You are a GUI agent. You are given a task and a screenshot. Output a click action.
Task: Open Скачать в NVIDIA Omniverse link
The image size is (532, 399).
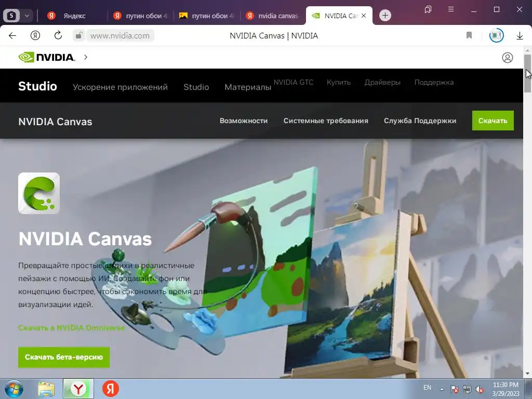[72, 328]
